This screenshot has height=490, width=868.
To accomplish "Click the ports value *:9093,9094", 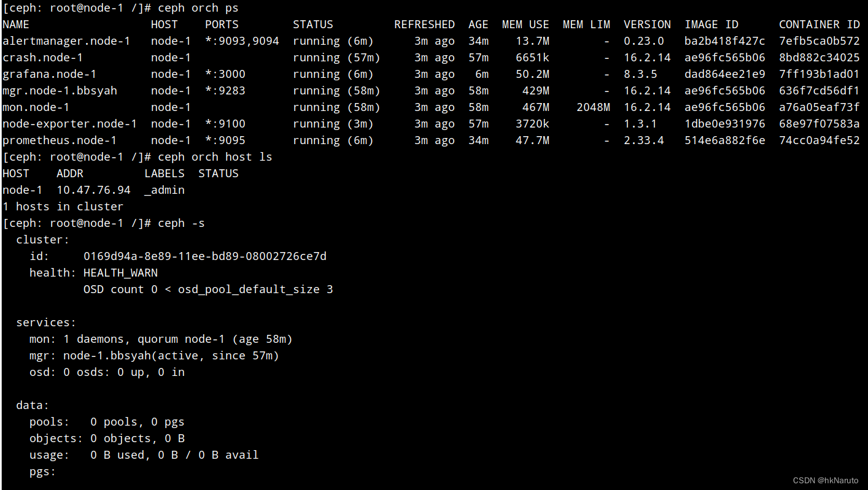I will pyautogui.click(x=242, y=41).
